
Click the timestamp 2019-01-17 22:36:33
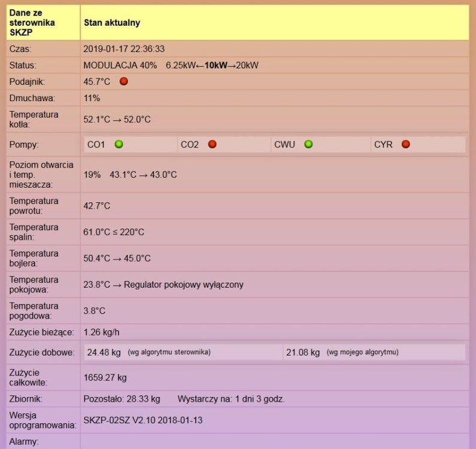pos(124,49)
